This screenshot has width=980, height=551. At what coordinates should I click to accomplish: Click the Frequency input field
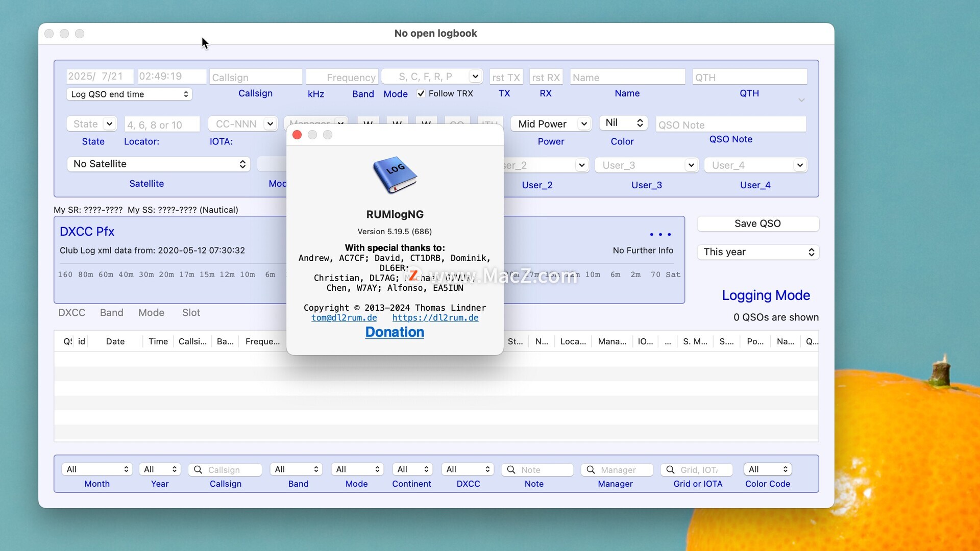(x=342, y=77)
